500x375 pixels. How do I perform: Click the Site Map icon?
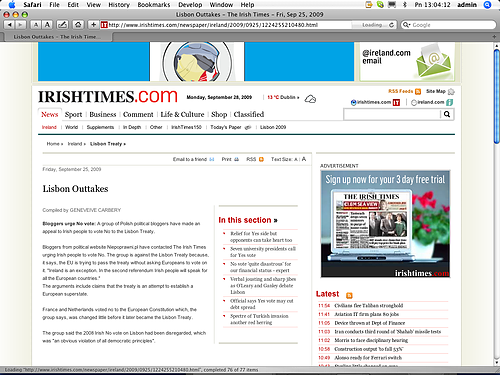click(x=451, y=92)
